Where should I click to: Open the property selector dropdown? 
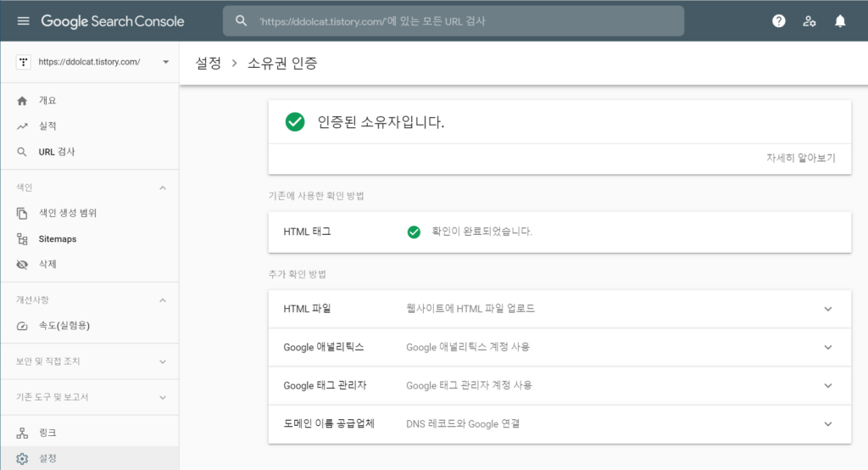coord(165,62)
